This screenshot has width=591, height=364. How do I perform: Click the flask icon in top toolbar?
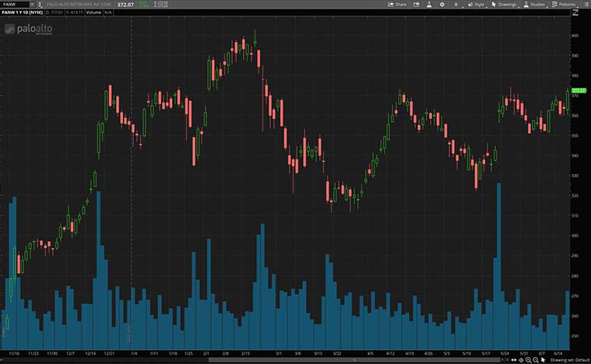tap(429, 5)
